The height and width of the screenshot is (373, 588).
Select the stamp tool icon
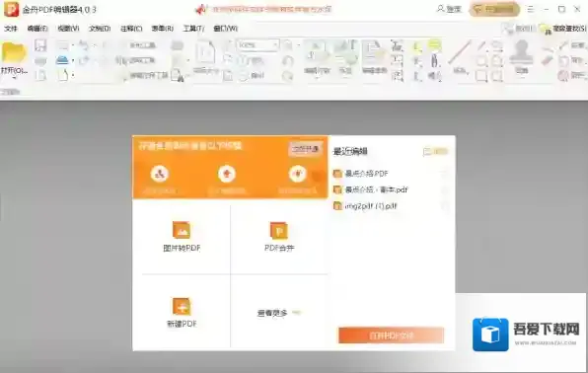pos(521,53)
